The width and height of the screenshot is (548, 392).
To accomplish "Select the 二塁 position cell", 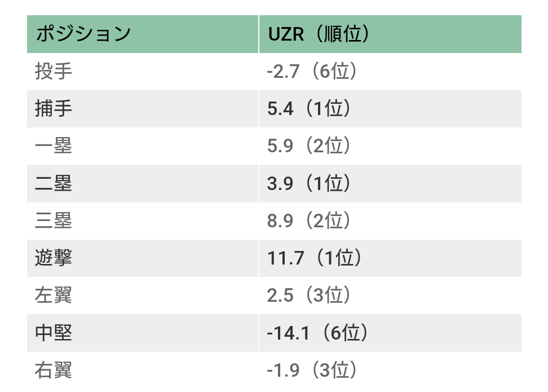I will [143, 183].
